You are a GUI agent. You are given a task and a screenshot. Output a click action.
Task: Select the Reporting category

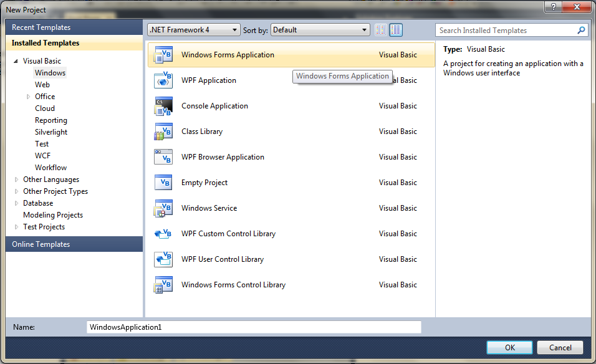51,120
